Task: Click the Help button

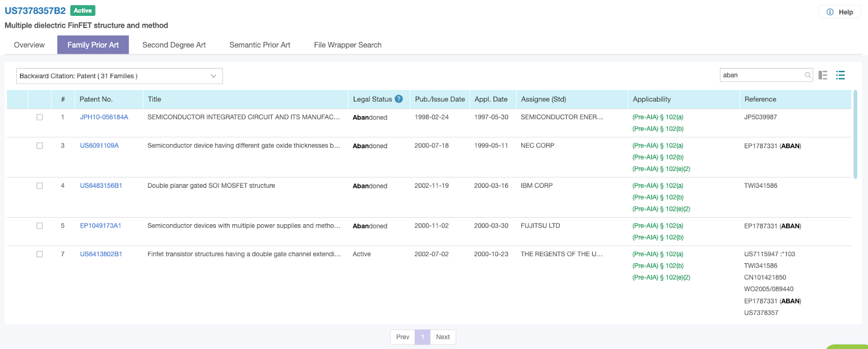Action: pyautogui.click(x=839, y=12)
